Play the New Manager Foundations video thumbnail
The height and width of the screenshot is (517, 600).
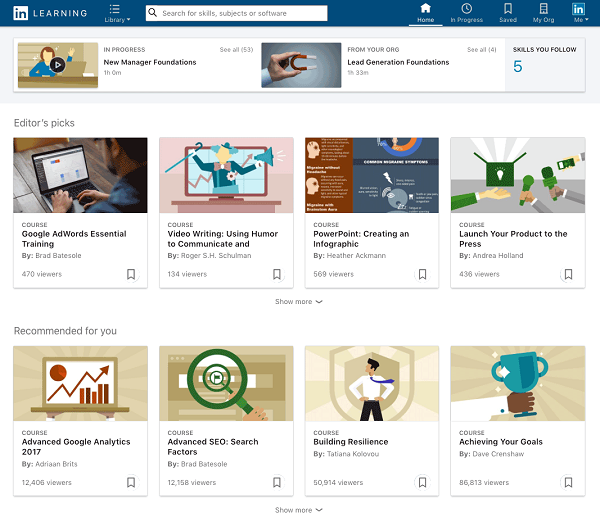pos(57,65)
